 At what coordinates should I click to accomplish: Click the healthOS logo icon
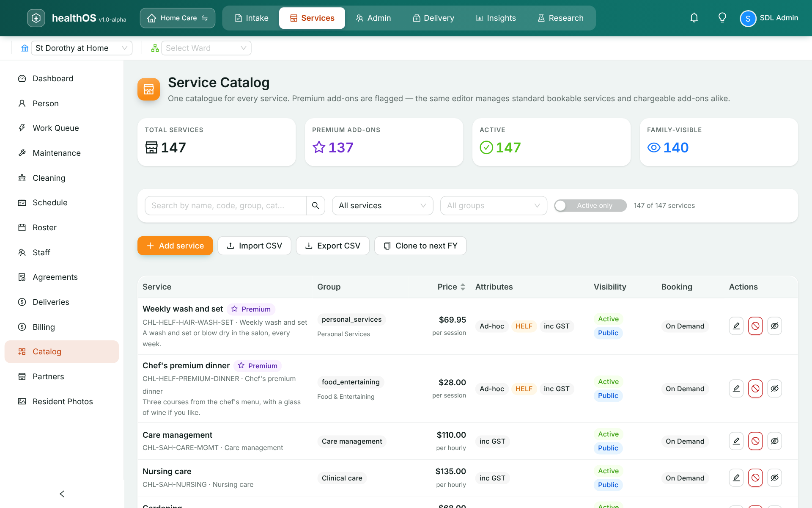pos(36,18)
